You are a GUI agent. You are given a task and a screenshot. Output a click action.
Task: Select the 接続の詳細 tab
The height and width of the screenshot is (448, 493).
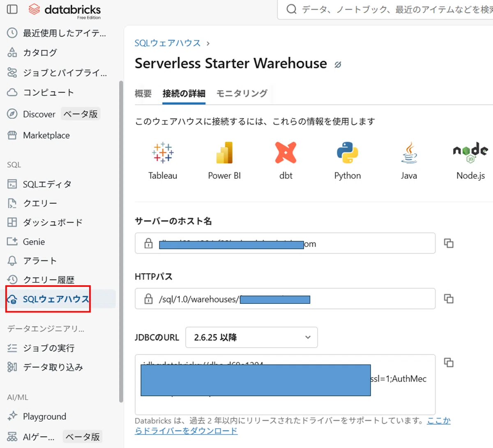coord(184,94)
